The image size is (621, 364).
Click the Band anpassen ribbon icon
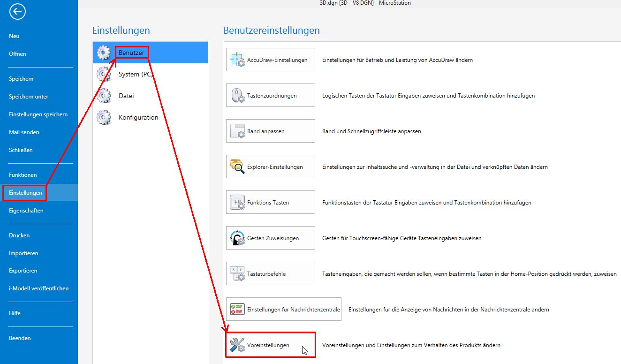pos(237,131)
